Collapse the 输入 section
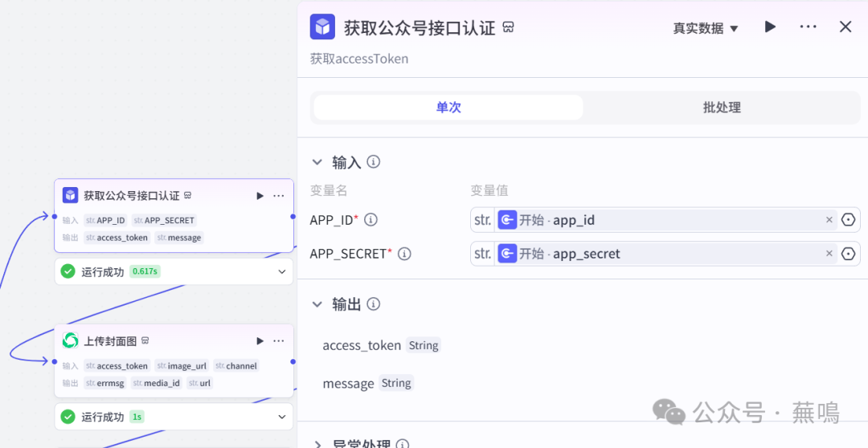Screen dimensions: 868x448 (317, 162)
